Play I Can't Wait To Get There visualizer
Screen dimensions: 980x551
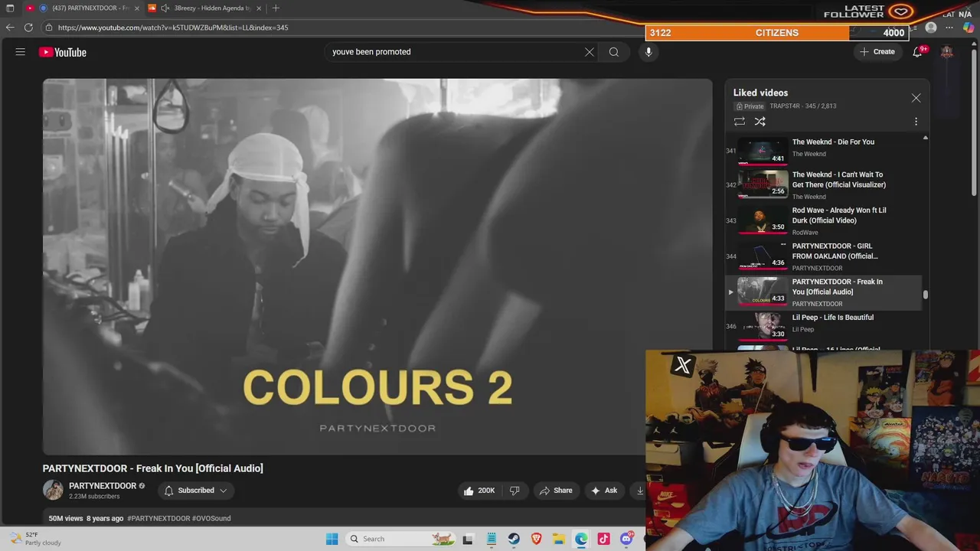[x=825, y=185]
